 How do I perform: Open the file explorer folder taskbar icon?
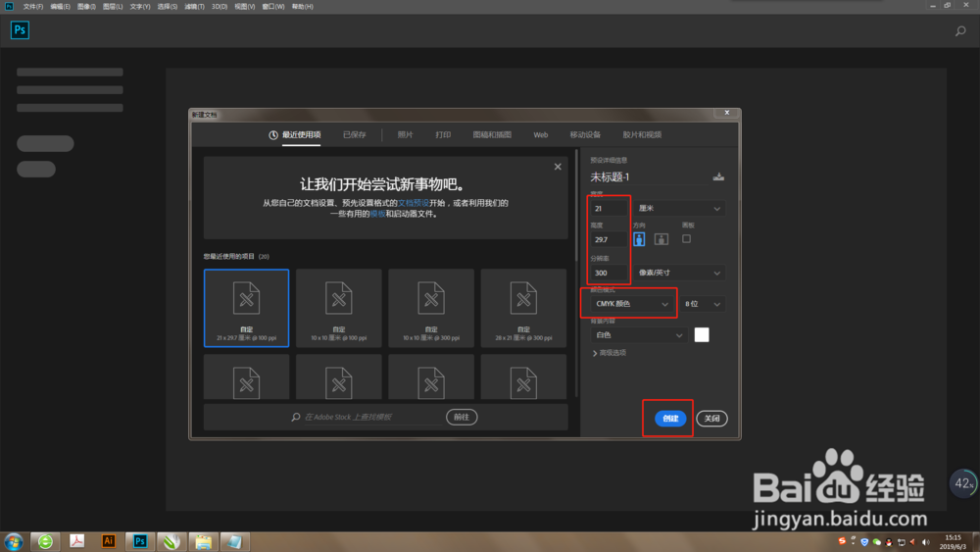pos(203,541)
